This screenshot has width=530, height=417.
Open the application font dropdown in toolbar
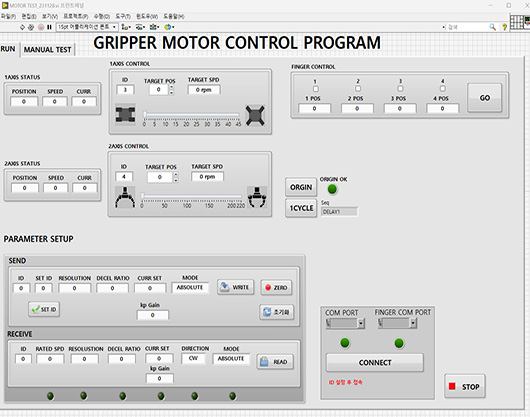[87, 27]
